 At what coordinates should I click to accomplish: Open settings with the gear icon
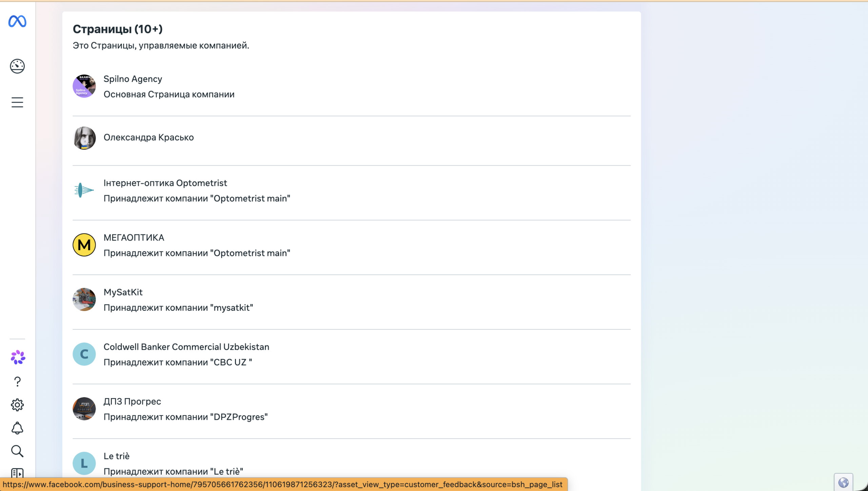pos(17,405)
